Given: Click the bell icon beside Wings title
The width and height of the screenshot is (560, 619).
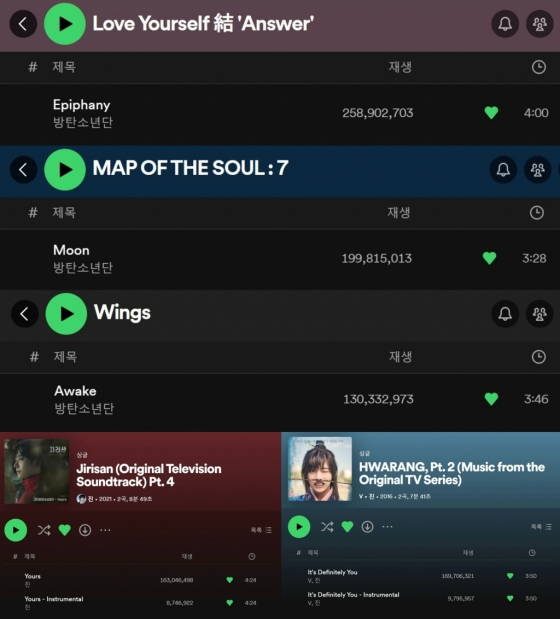Looking at the screenshot, I should click(505, 314).
